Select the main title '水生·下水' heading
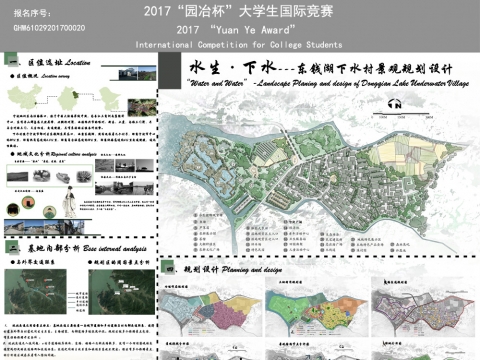Viewport: 480px width, 360px height. click(x=233, y=68)
